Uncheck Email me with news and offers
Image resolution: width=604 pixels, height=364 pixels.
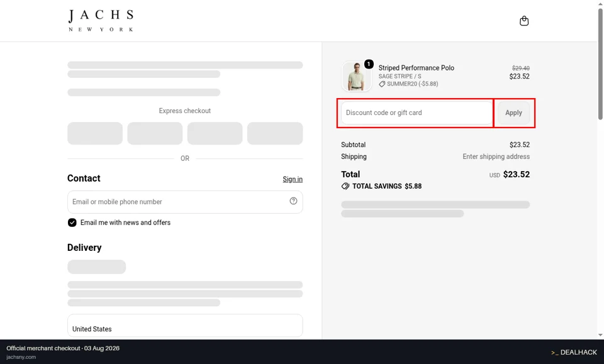pos(72,223)
